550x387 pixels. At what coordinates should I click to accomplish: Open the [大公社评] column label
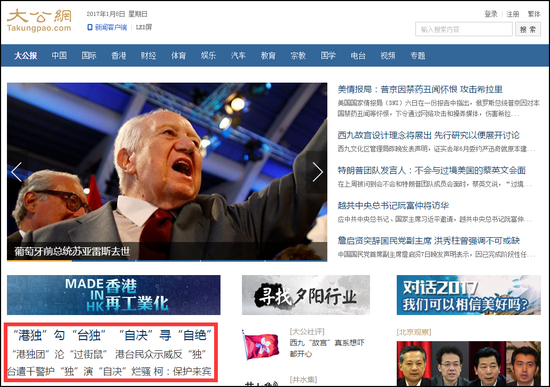click(x=307, y=332)
